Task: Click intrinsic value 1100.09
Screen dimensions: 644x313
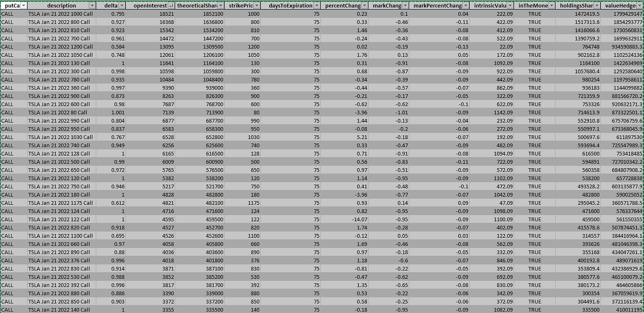Action: (502, 219)
